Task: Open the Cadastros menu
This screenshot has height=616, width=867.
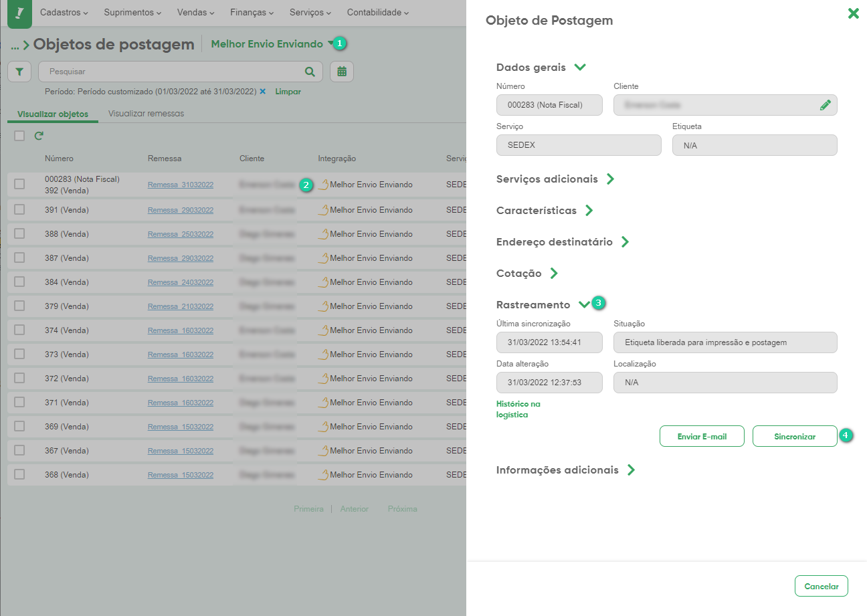Action: (x=64, y=13)
